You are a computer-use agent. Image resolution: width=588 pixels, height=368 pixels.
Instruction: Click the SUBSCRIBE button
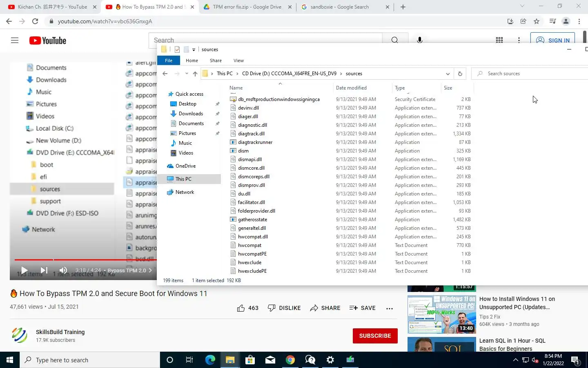[x=375, y=336]
